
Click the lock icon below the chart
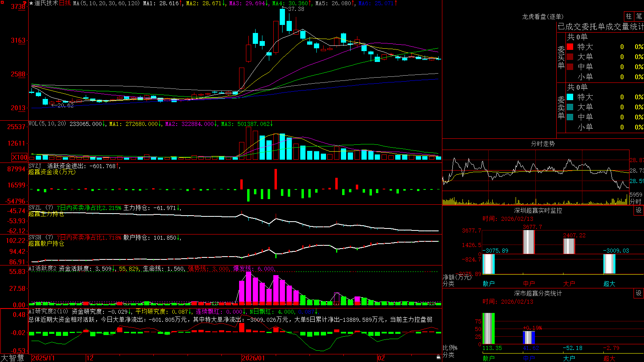pyautogui.click(x=439, y=357)
